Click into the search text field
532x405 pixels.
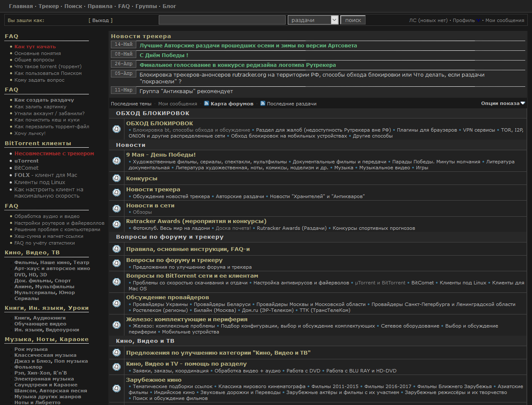[x=222, y=20]
